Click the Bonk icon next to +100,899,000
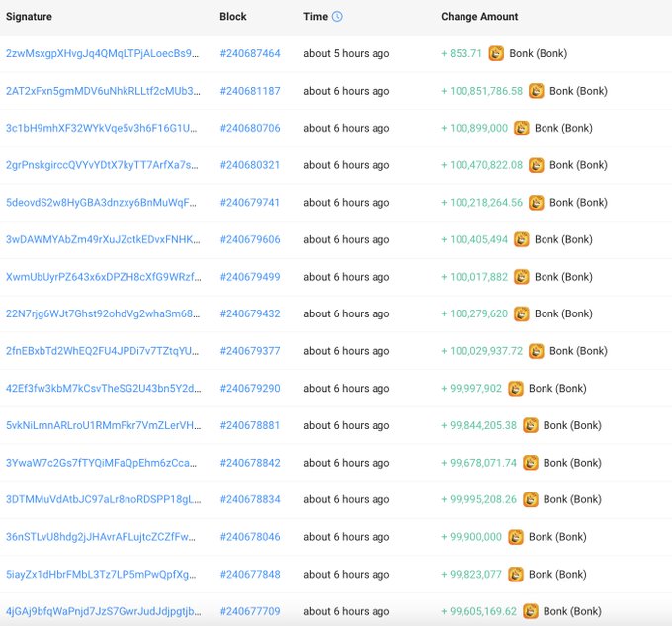The image size is (672, 626). pyautogui.click(x=521, y=128)
